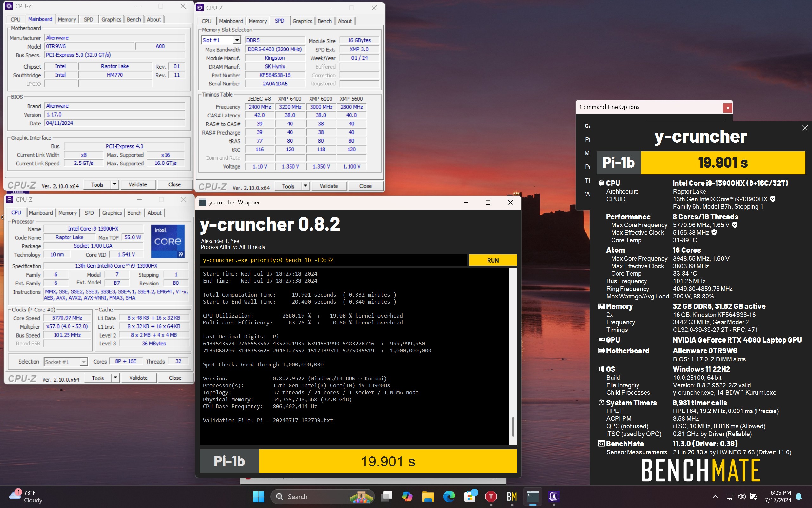Click the shield next to Max Core Frequency
The image size is (812, 508).
[735, 225]
